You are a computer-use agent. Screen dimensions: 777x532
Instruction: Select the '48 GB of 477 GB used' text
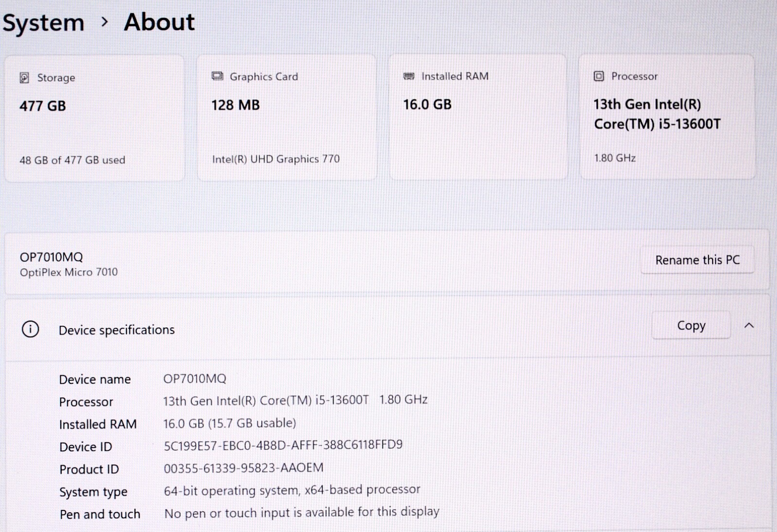click(x=72, y=160)
